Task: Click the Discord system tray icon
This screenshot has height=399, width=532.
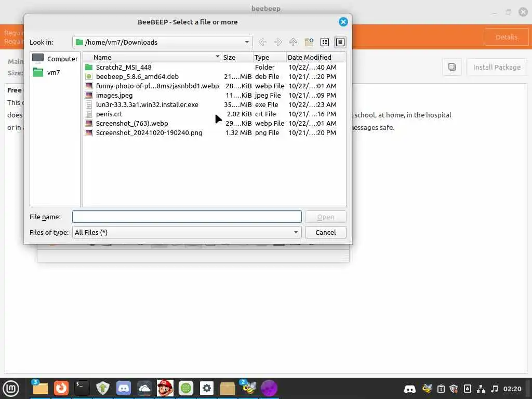Action: [410, 389]
